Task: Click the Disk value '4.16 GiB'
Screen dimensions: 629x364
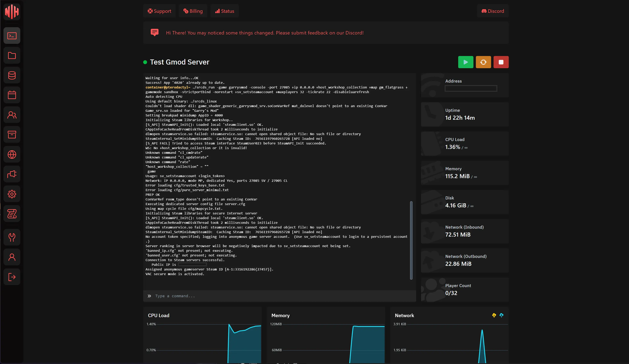Action: pos(456,205)
